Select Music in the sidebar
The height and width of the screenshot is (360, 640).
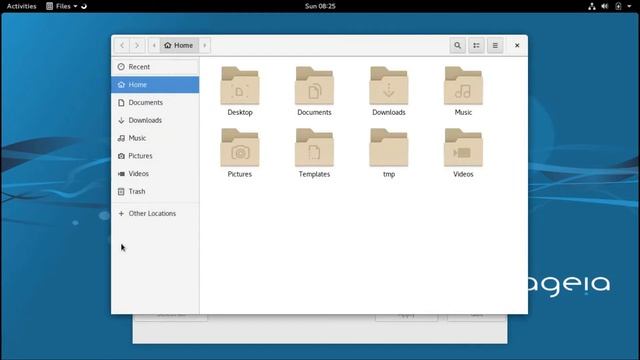[x=155, y=138]
